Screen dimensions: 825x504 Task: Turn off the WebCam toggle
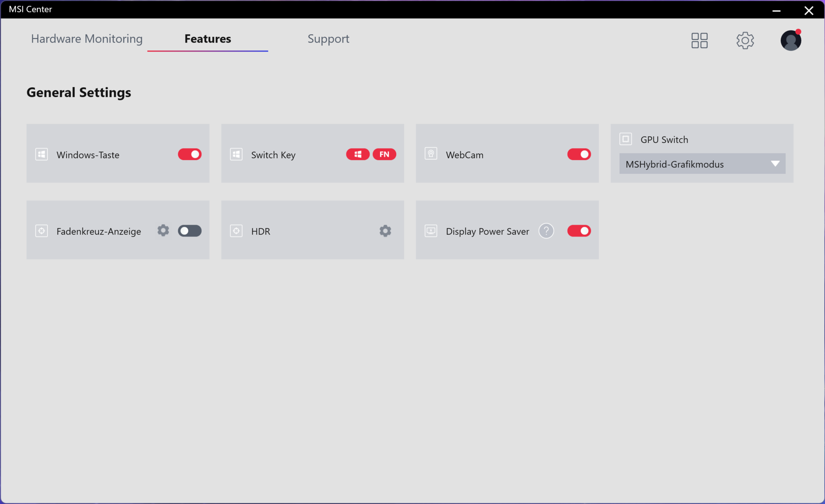(579, 154)
